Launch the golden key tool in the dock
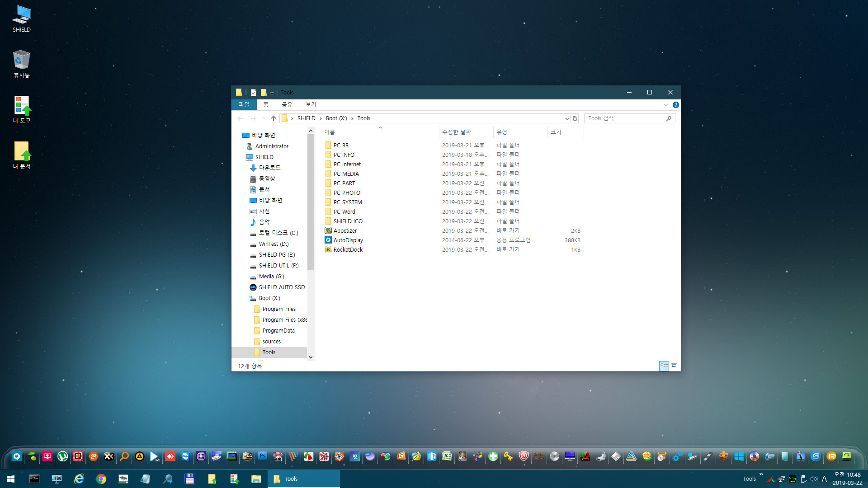 pyautogui.click(x=509, y=456)
